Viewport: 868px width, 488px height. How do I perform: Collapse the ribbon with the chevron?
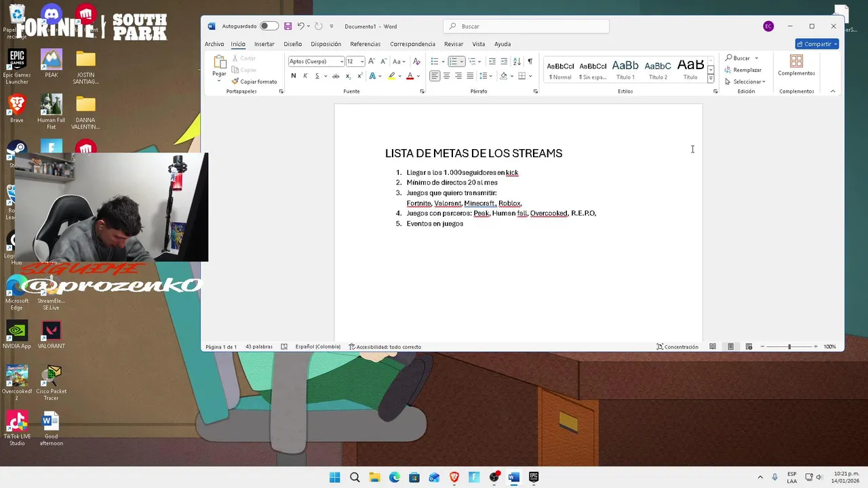pos(833,91)
